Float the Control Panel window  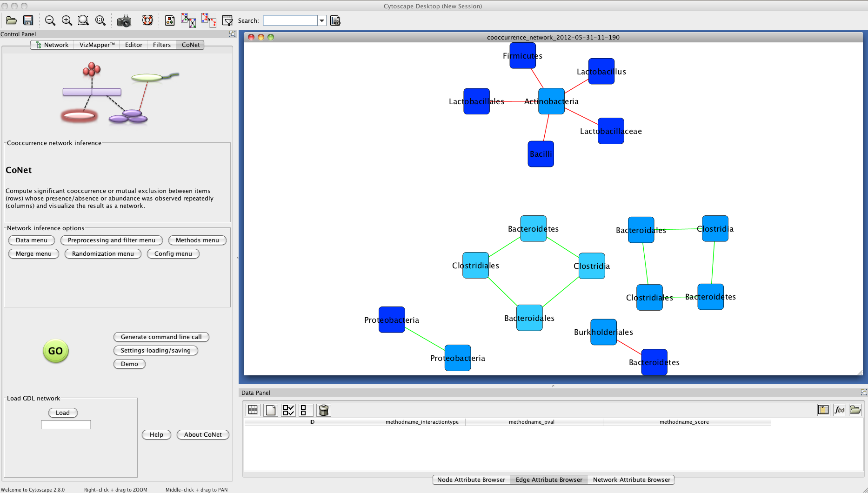pyautogui.click(x=232, y=34)
